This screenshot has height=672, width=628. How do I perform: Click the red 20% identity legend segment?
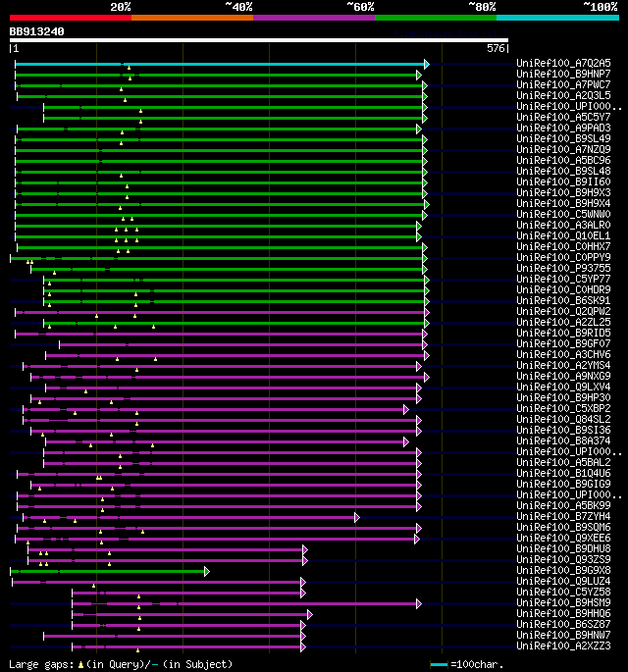tap(71, 18)
